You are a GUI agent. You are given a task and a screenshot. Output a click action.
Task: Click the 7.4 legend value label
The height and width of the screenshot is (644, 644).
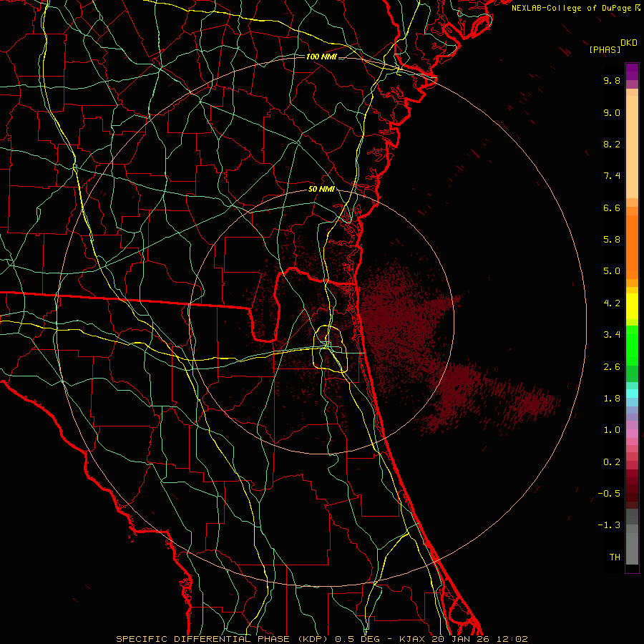point(612,176)
